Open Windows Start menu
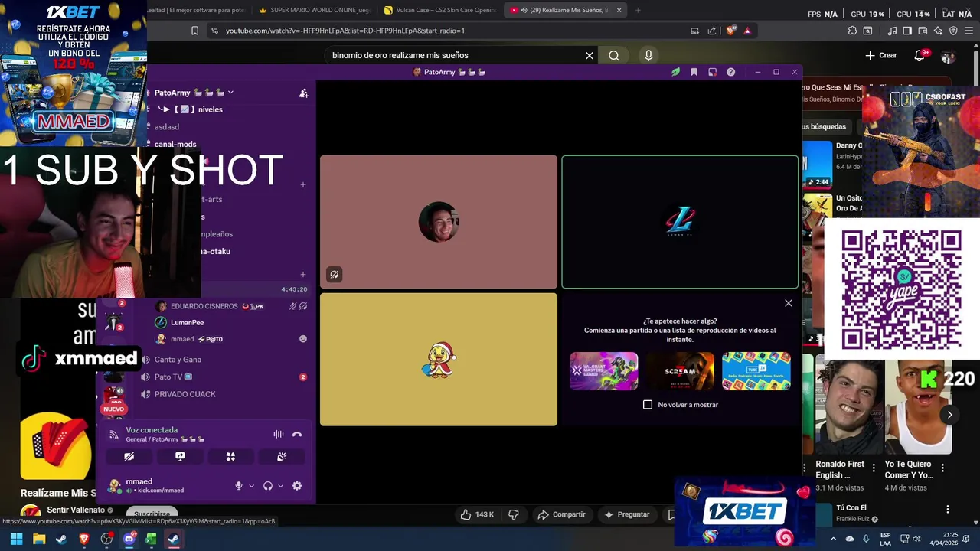This screenshot has width=980, height=551. pos(16,539)
